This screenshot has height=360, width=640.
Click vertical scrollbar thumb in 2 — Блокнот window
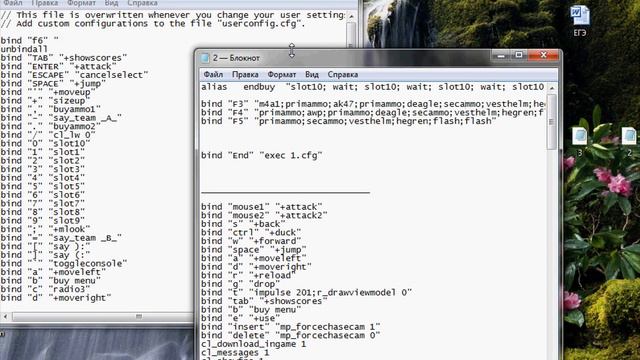point(552,121)
